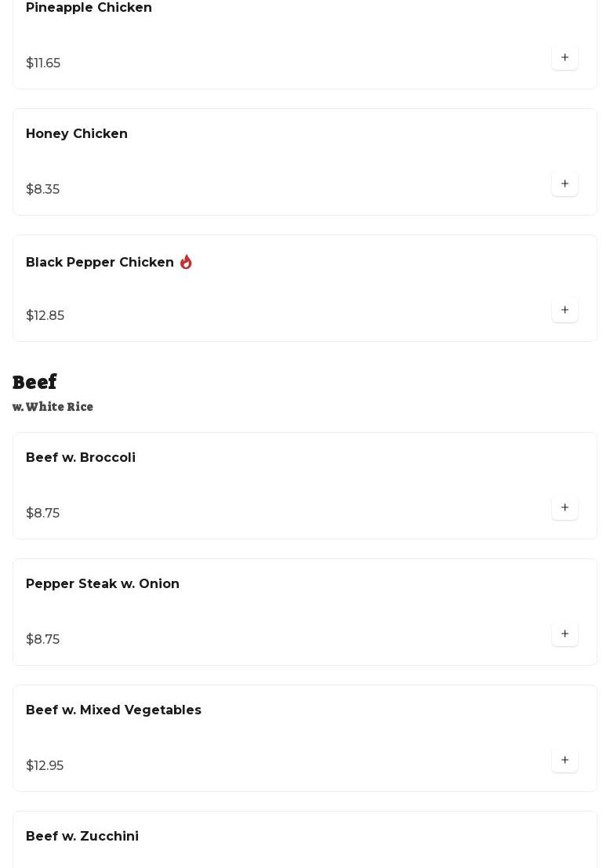The height and width of the screenshot is (868, 610).
Task: Select the Black Pepper Chicken title
Action: tap(100, 263)
